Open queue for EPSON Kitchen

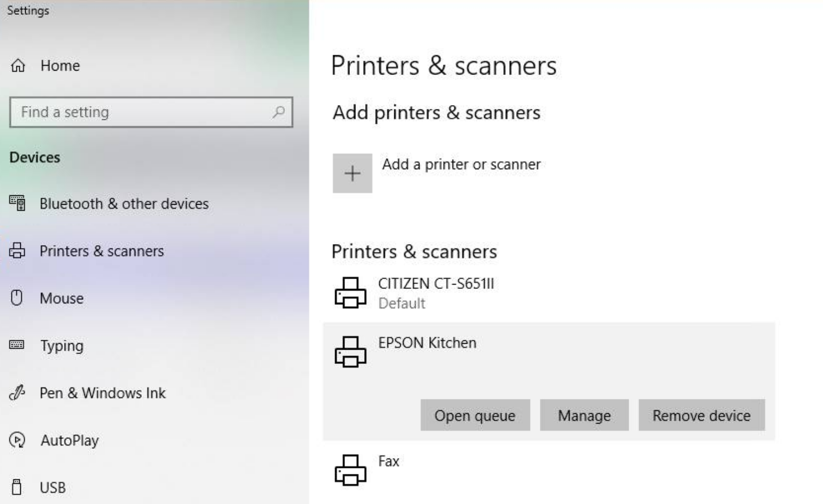click(x=475, y=415)
